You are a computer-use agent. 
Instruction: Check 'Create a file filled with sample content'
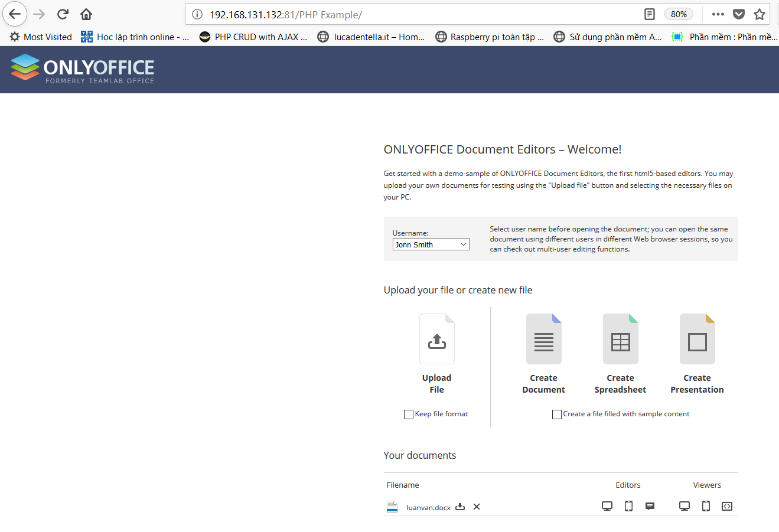[556, 414]
